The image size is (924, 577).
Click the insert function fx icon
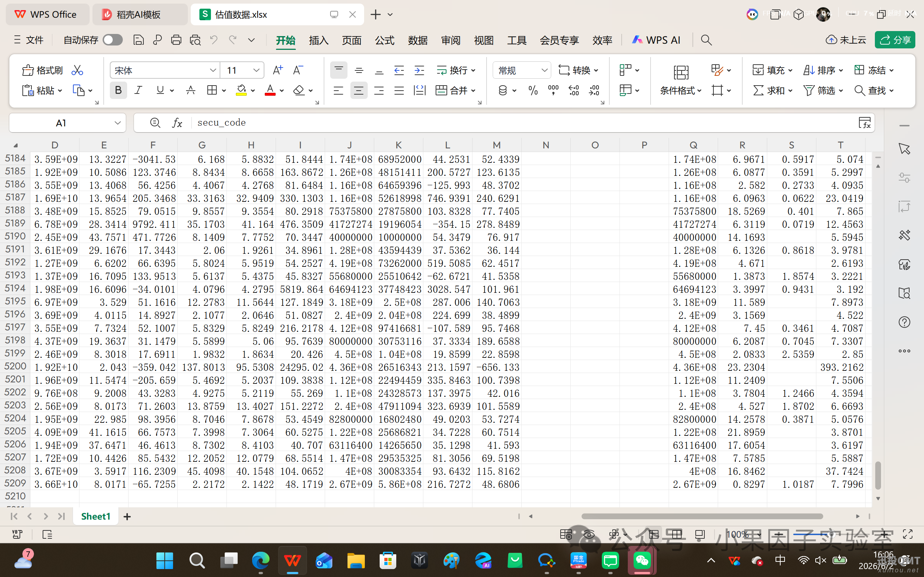[x=177, y=123]
